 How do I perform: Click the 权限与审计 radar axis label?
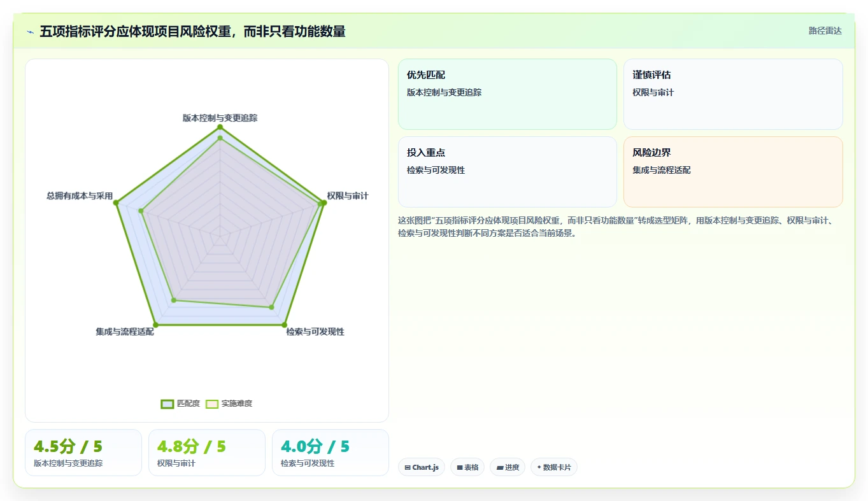click(348, 195)
